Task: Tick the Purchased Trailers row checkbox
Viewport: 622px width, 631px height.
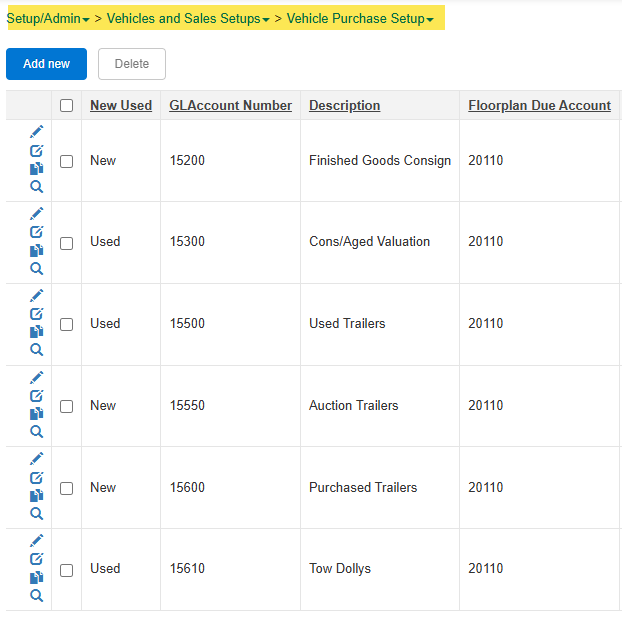Action: 66,489
